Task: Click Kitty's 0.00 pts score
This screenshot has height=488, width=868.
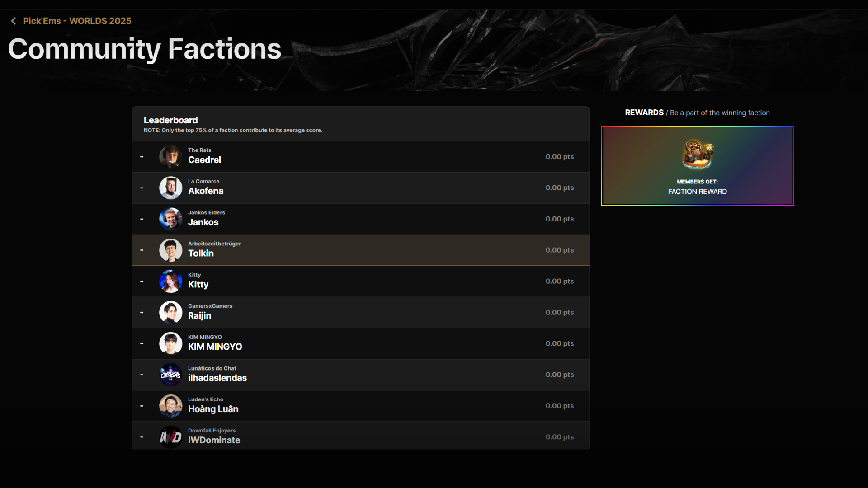Action: point(559,282)
